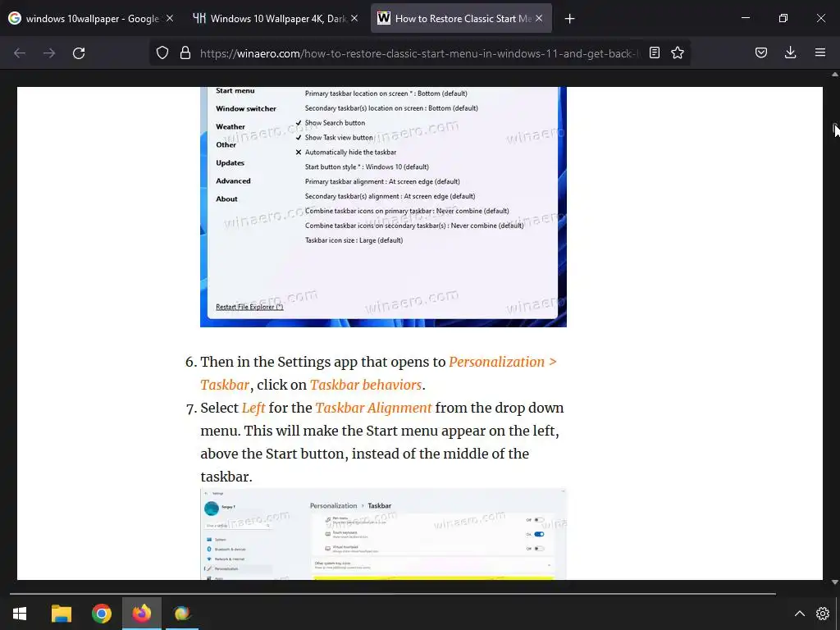Image resolution: width=840 pixels, height=630 pixels.
Task: Click scrollbar down arrow
Action: coord(834,582)
